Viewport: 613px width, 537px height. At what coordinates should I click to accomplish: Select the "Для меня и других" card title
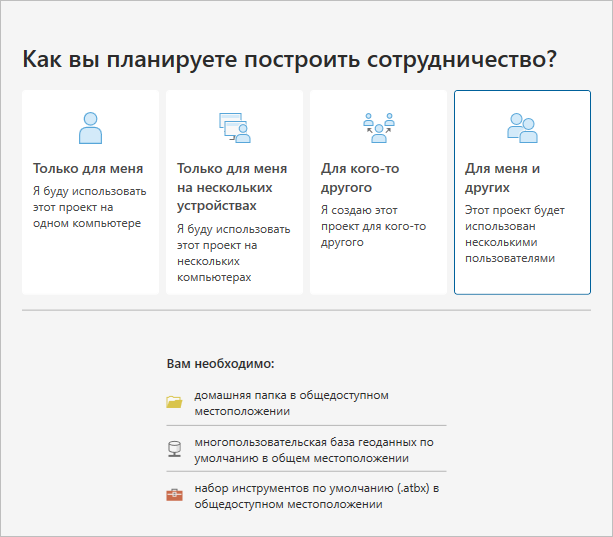(x=503, y=178)
